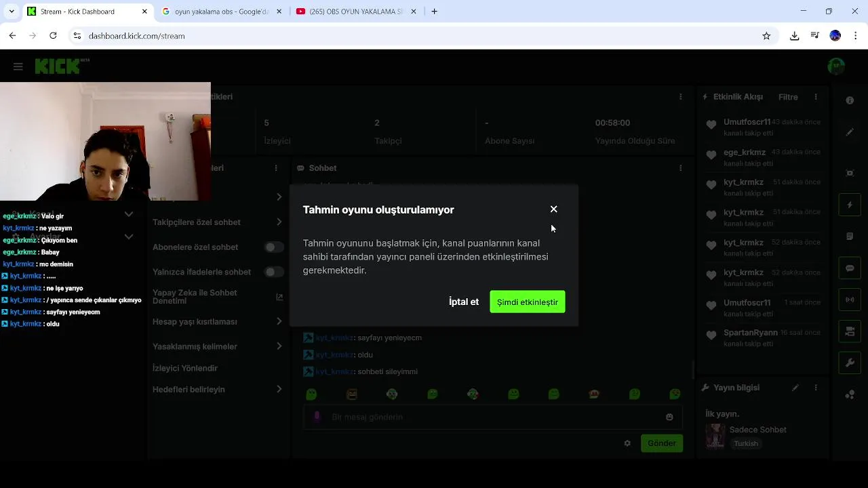Click the capture frame icon in the right sidebar
Screen dimensions: 868x488
click(850, 173)
